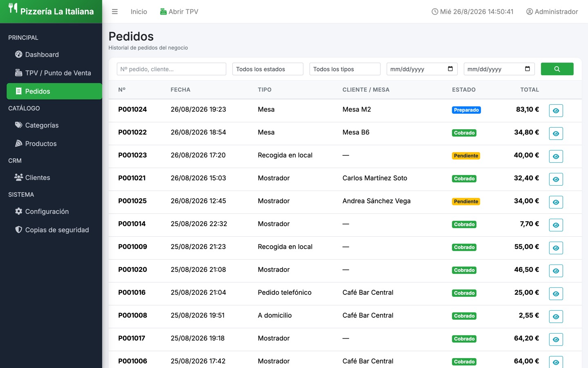Select the Pedidos sidebar menu item

54,91
